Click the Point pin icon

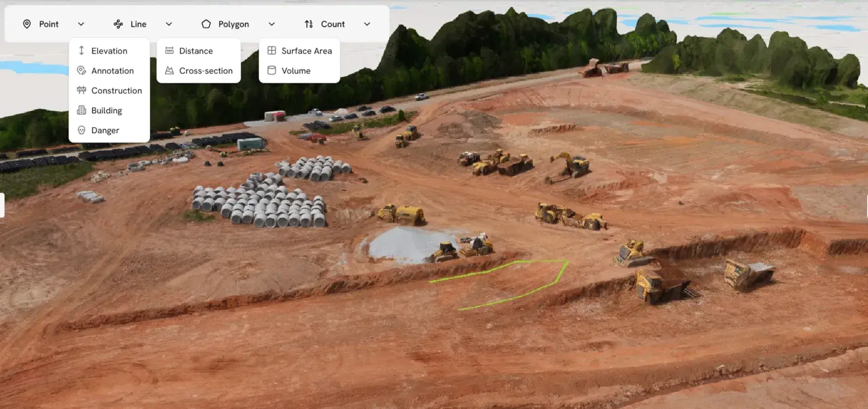(27, 24)
